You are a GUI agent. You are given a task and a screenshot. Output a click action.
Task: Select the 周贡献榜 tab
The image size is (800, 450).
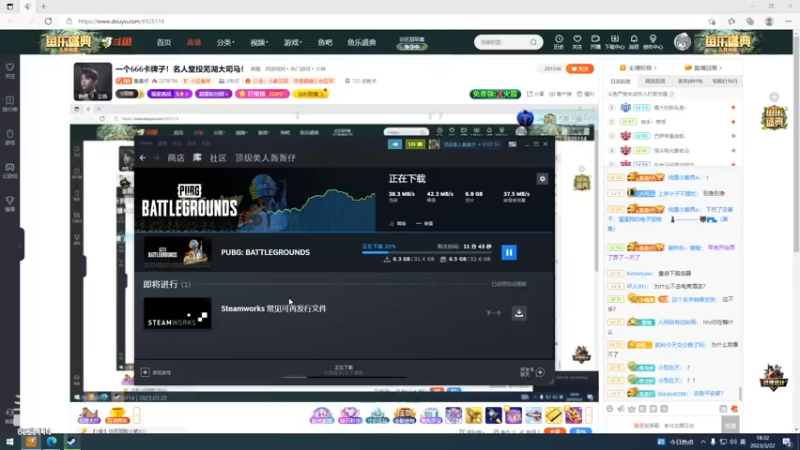[x=655, y=81]
